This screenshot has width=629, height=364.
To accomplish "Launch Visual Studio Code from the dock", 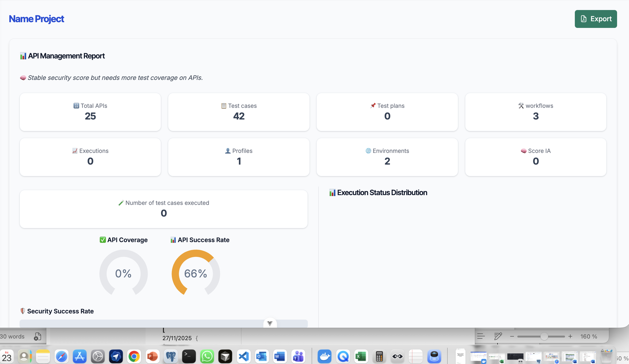I will [244, 356].
